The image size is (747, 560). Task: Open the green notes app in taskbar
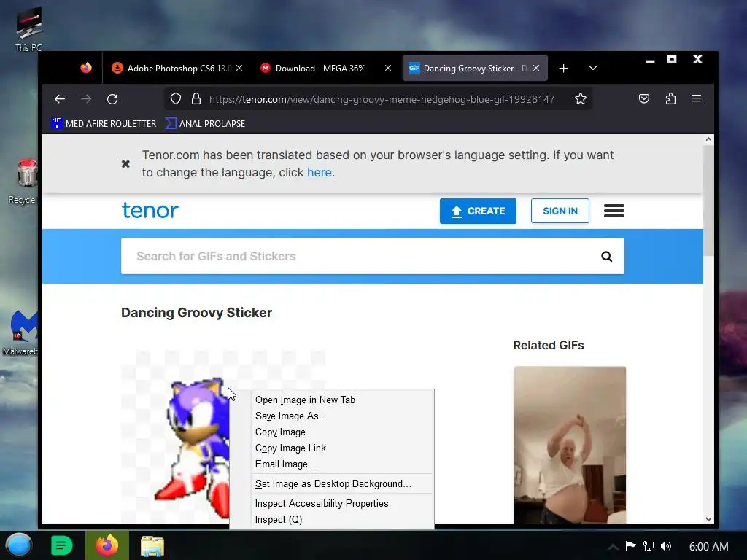(62, 545)
